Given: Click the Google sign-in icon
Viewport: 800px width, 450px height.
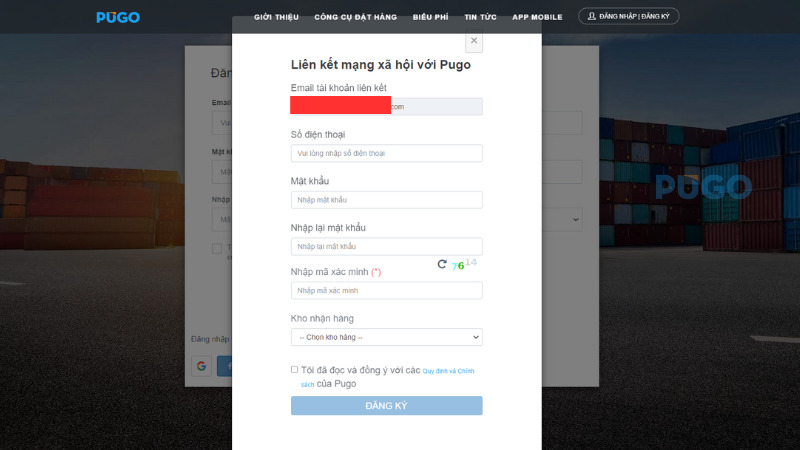Looking at the screenshot, I should 201,366.
